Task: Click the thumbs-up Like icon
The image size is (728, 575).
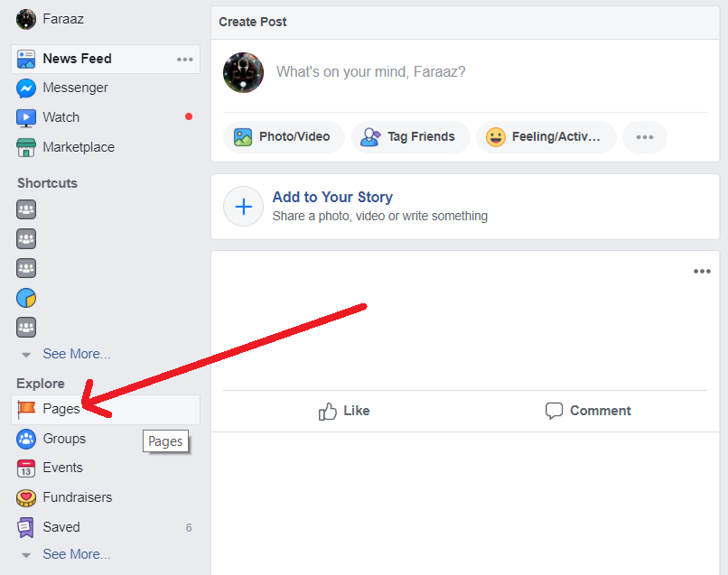Action: [x=327, y=412]
